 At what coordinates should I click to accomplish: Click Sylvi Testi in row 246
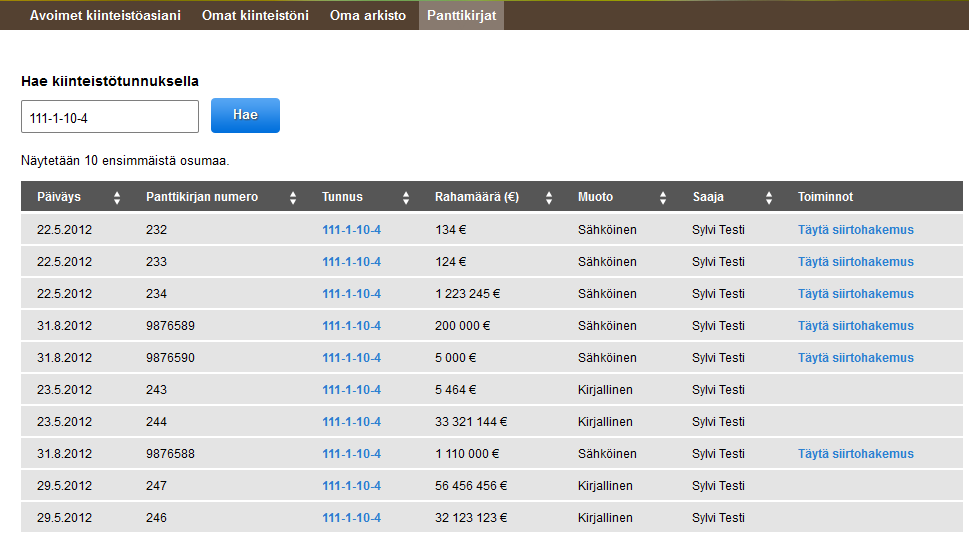[718, 518]
